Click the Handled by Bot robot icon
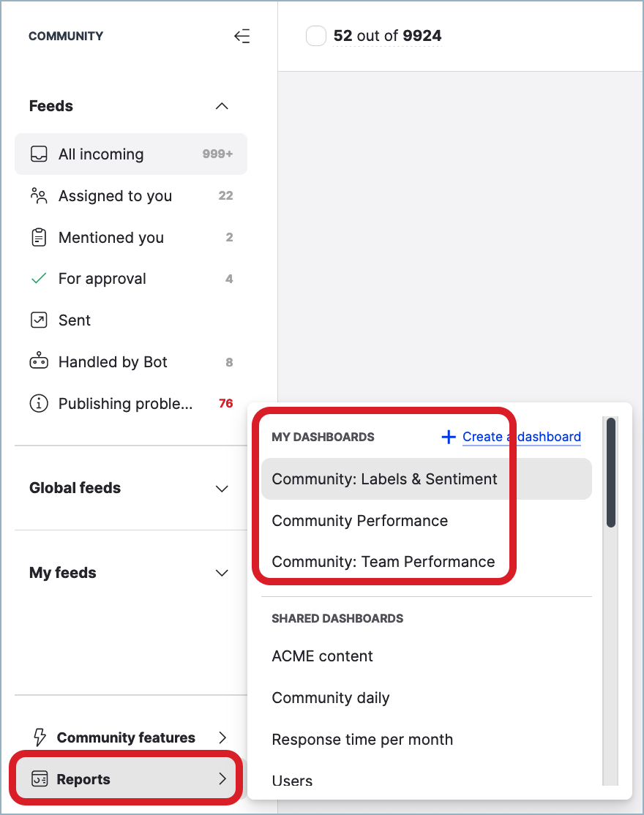This screenshot has width=644, height=815. (39, 362)
